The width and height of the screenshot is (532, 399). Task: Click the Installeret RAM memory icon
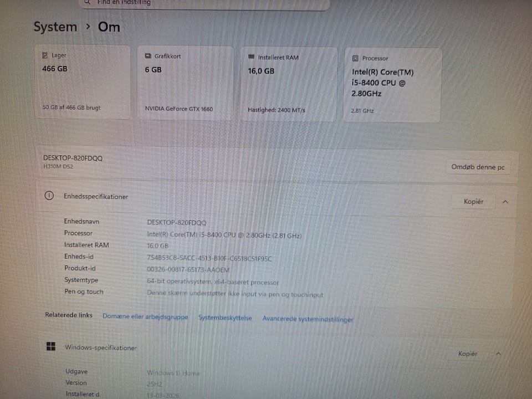pyautogui.click(x=252, y=57)
